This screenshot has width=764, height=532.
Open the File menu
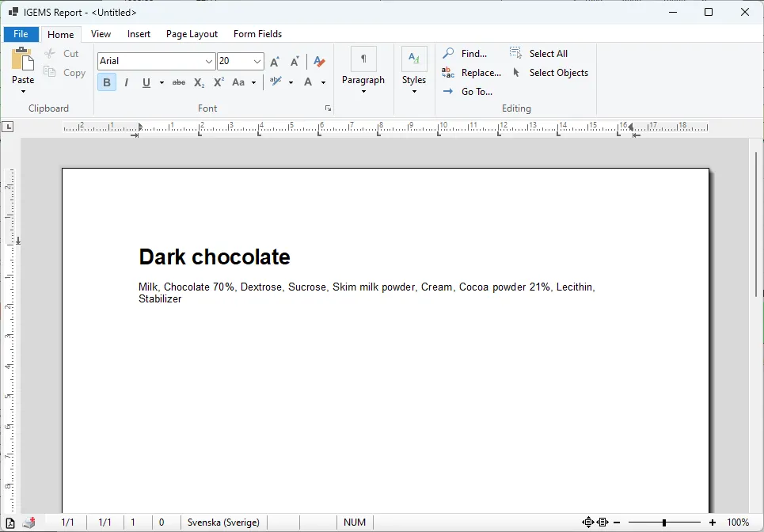pyautogui.click(x=21, y=34)
